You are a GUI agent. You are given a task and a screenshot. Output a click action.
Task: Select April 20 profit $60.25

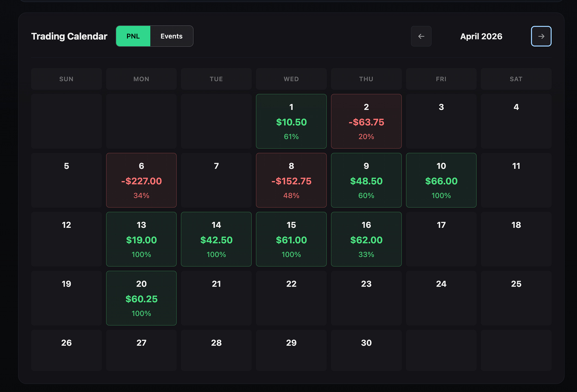tap(141, 298)
